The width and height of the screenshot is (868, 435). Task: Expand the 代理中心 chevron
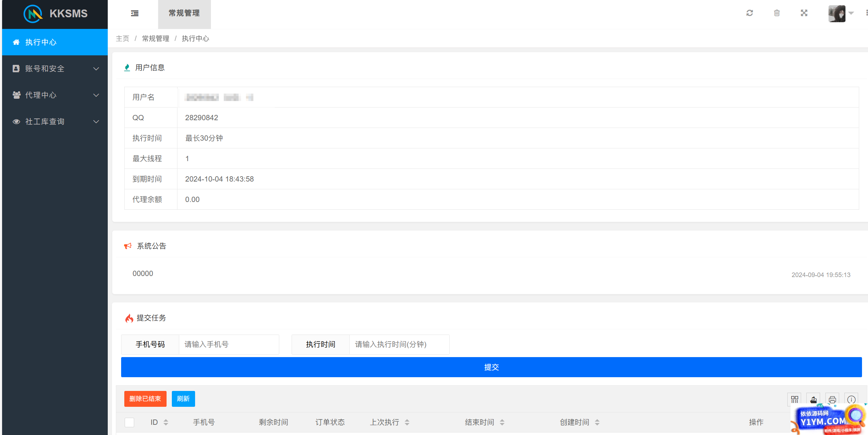[96, 95]
